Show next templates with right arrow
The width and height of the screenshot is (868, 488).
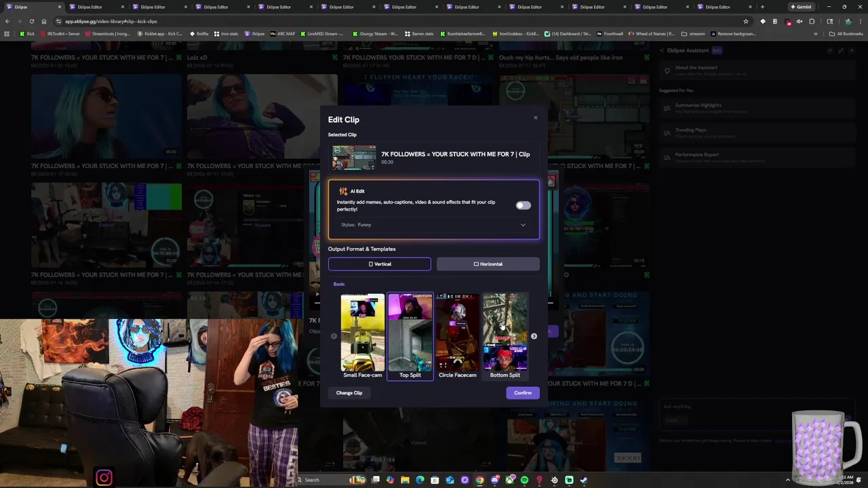pyautogui.click(x=534, y=336)
